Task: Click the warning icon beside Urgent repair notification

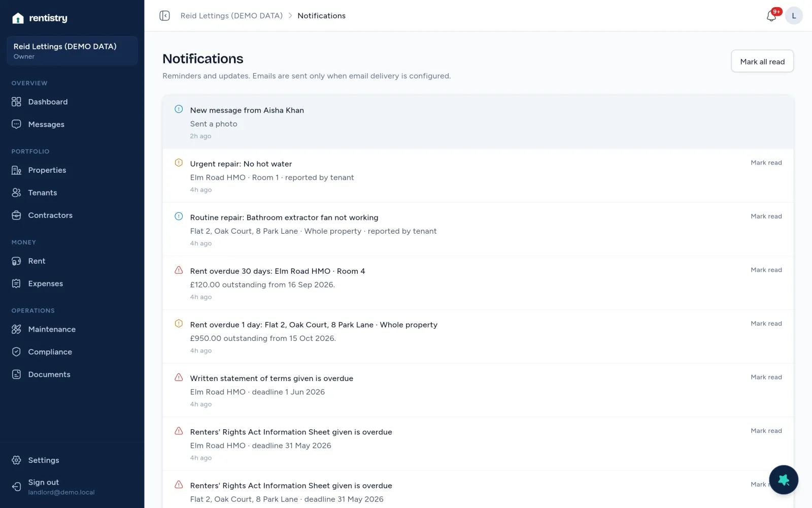Action: [179, 163]
